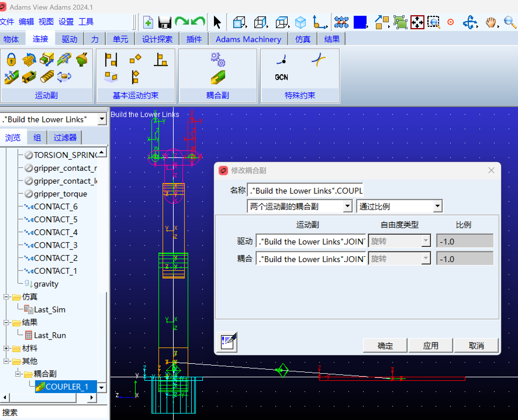The height and width of the screenshot is (420, 518).
Task: Create a point-on-curve special constraint
Action: 282,59
